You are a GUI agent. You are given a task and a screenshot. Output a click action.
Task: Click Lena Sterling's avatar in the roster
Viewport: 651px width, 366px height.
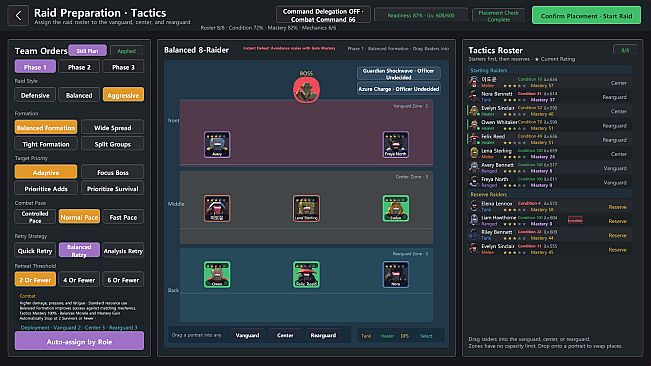pyautogui.click(x=473, y=153)
